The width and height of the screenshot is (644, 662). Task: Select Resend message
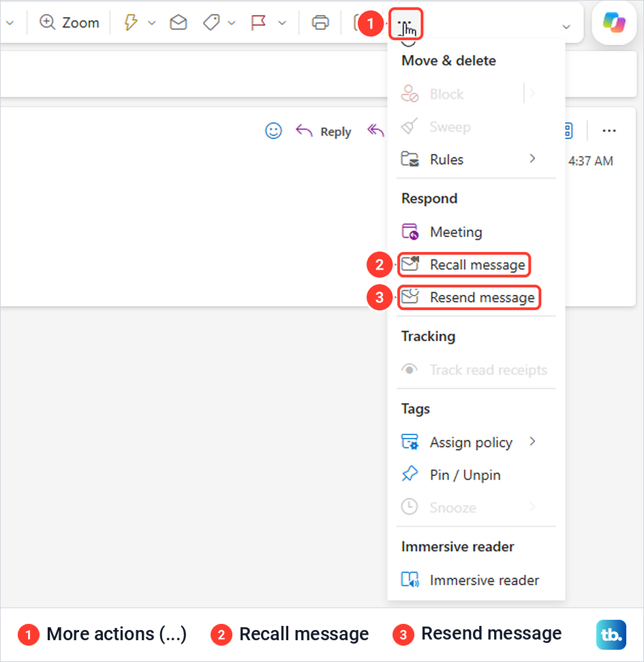469,297
